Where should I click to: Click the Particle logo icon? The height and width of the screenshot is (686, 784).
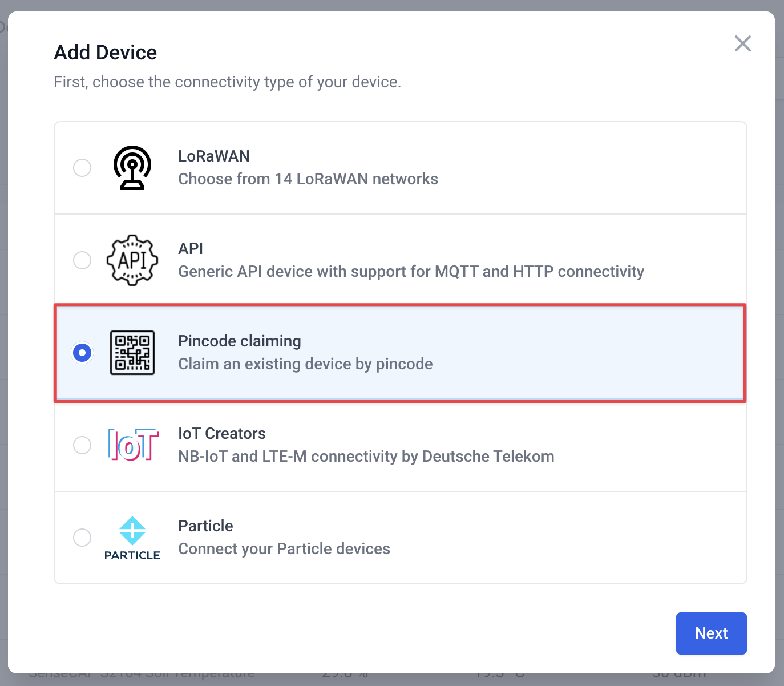(132, 538)
